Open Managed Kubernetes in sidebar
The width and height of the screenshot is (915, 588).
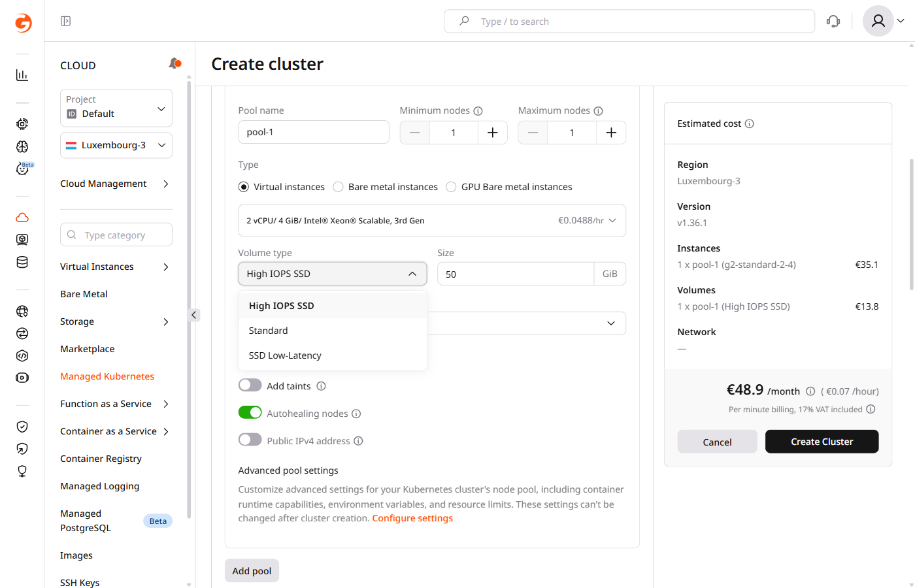coord(107,376)
